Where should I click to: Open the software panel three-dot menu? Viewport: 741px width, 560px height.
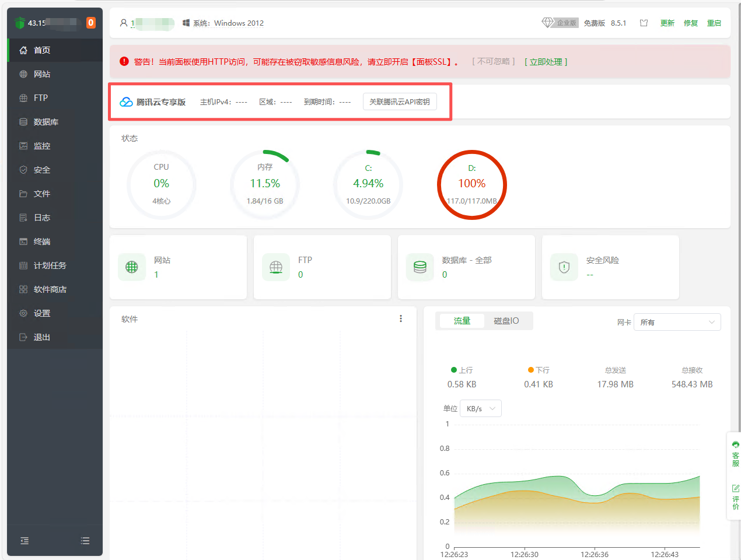401,318
